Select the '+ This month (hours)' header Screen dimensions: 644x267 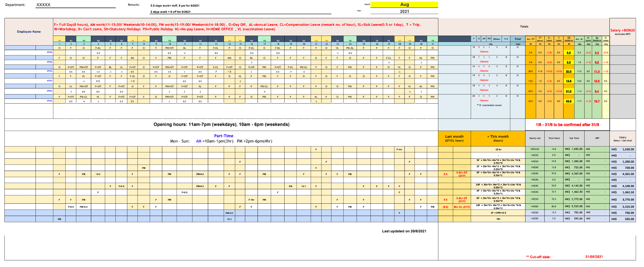(498, 139)
